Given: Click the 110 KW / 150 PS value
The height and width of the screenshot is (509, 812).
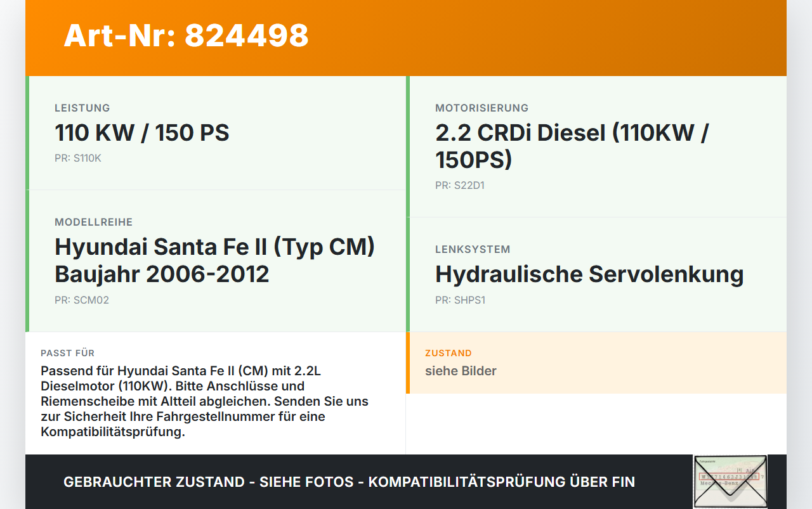Looking at the screenshot, I should pyautogui.click(x=142, y=133).
